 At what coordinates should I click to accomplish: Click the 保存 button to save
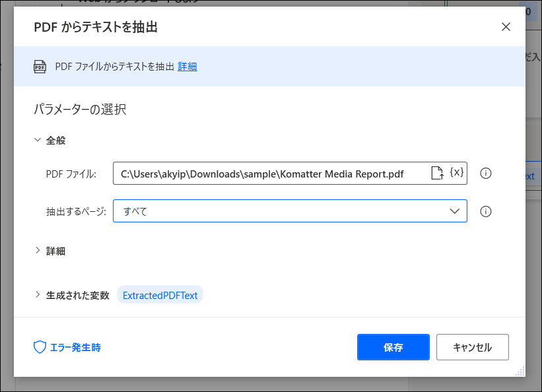tap(393, 346)
